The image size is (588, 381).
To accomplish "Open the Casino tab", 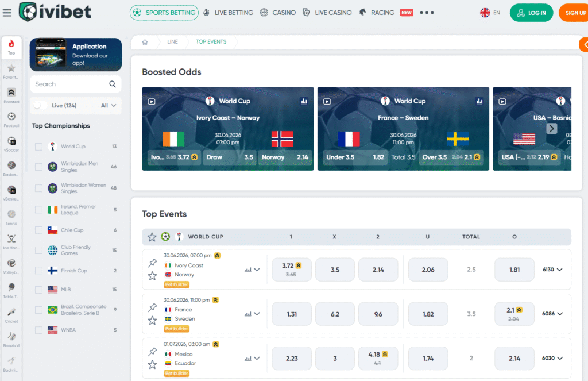I will tap(278, 13).
